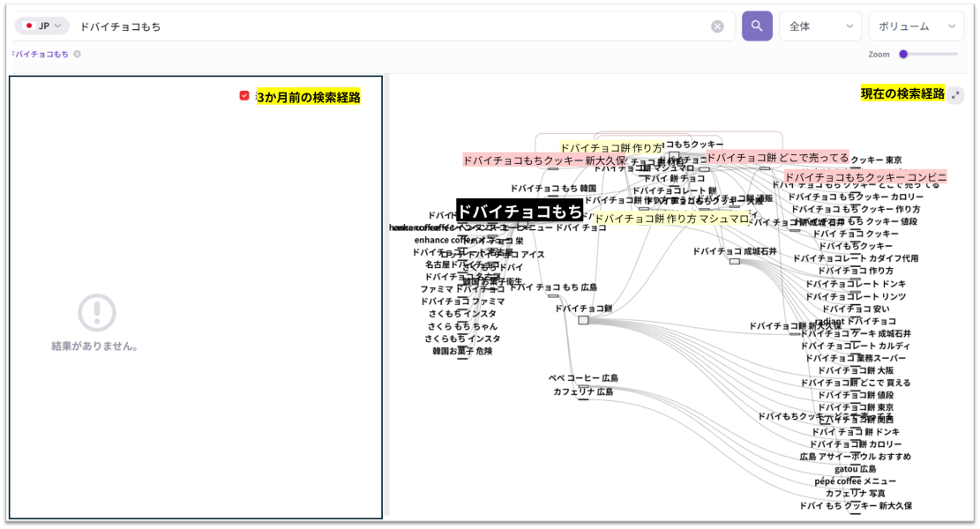The height and width of the screenshot is (529, 980).
Task: Click the yellow ドバイチョコ餅 作り方 マシュマロ label
Action: click(671, 219)
